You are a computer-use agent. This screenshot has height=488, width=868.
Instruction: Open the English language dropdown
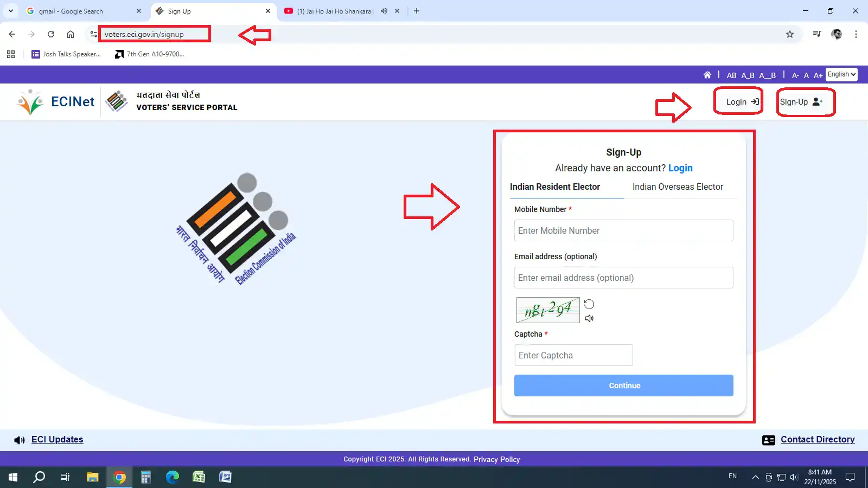coord(841,74)
